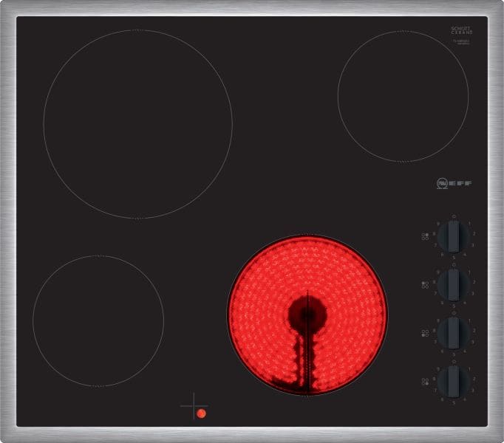This screenshot has width=504, height=443.
Task: Click the rear-right cooking zone circle
Action: tap(403, 97)
